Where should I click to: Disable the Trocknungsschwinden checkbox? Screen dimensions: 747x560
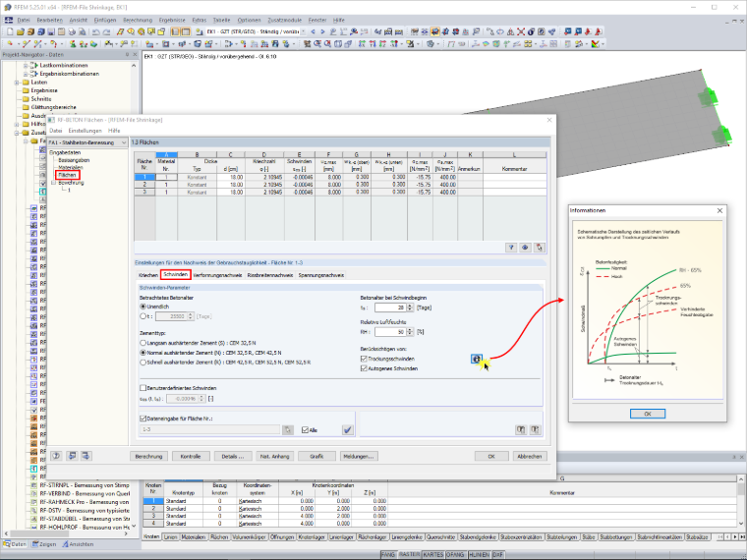click(x=364, y=359)
